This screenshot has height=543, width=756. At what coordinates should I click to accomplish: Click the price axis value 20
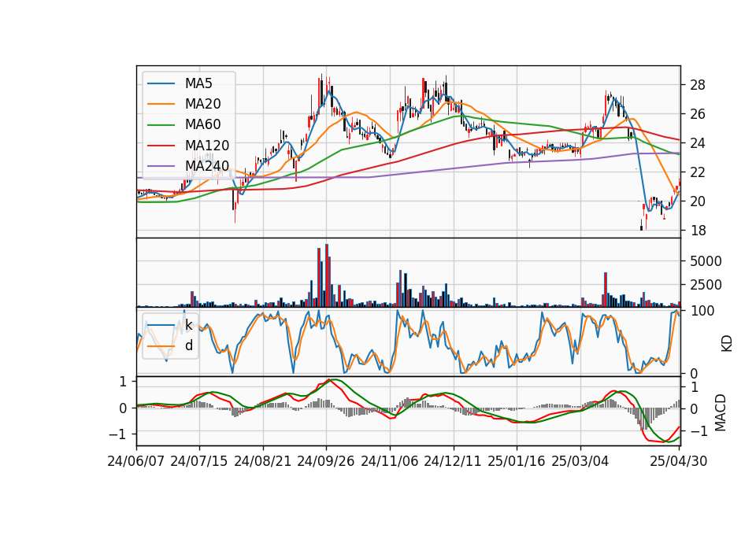click(x=698, y=201)
